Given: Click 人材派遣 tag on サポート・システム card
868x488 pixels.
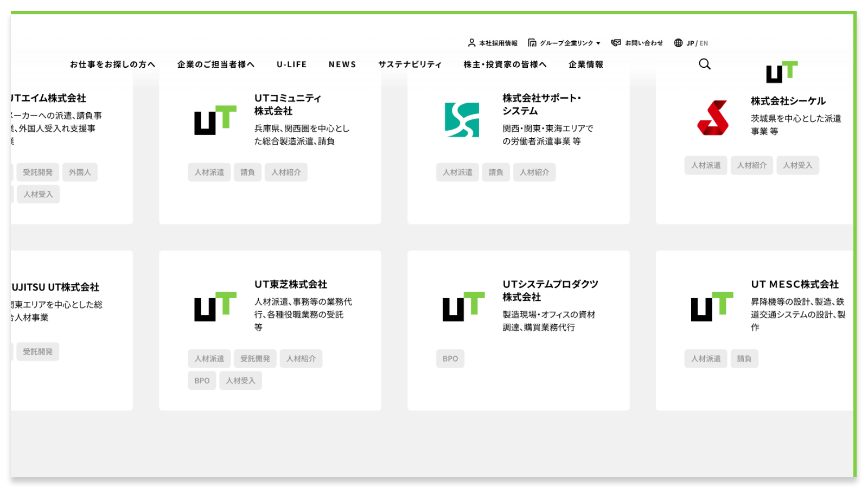Looking at the screenshot, I should coord(457,172).
